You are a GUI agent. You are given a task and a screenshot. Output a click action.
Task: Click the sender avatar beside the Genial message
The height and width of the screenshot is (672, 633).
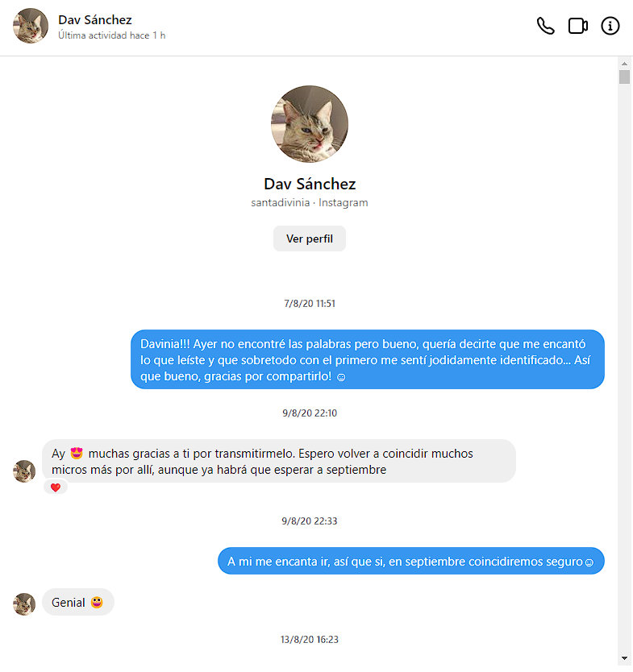click(x=24, y=604)
